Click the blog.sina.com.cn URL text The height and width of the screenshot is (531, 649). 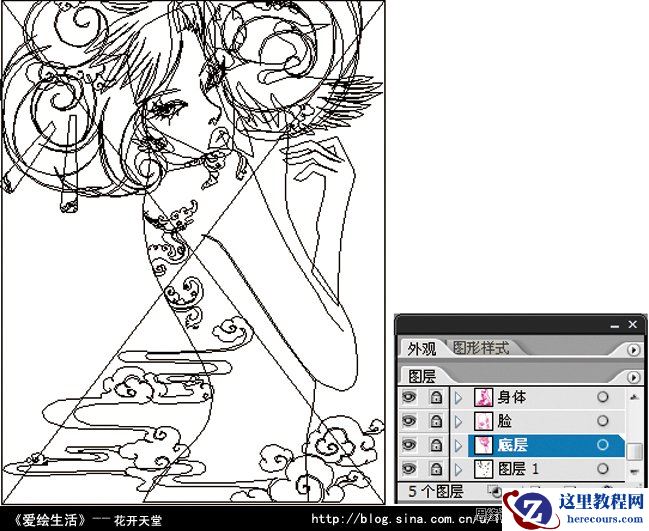(406, 519)
